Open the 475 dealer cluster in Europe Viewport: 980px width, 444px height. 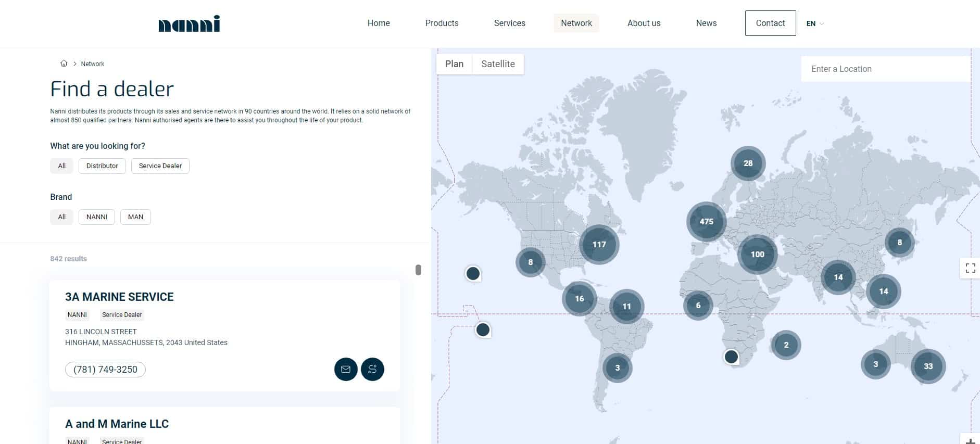[x=706, y=221]
